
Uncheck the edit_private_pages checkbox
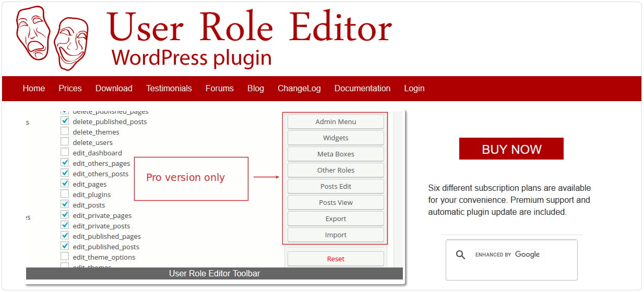point(65,215)
